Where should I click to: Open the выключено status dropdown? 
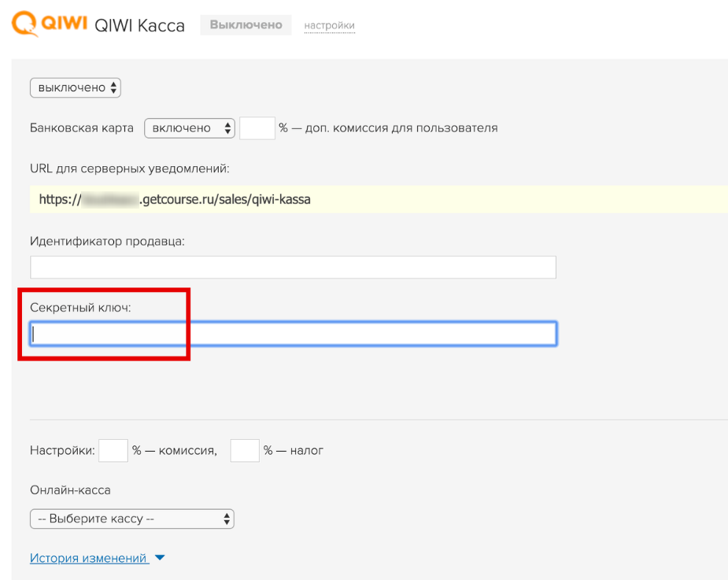click(76, 88)
